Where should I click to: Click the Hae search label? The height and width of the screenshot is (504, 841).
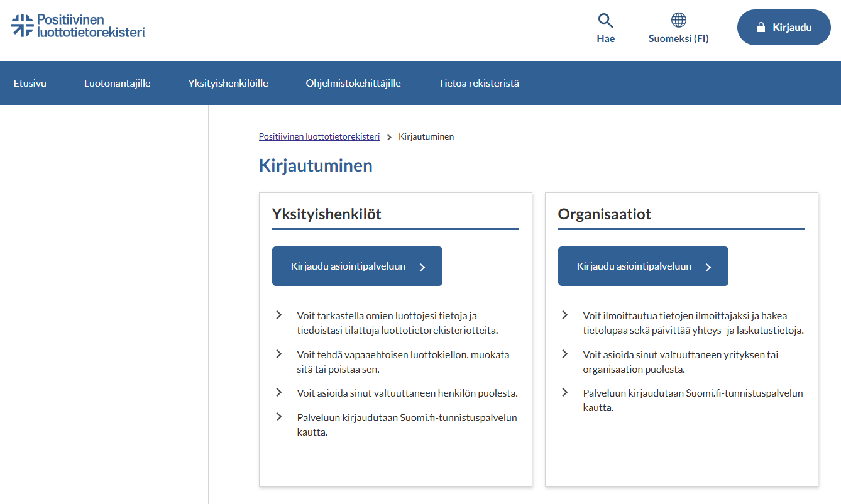click(x=605, y=38)
